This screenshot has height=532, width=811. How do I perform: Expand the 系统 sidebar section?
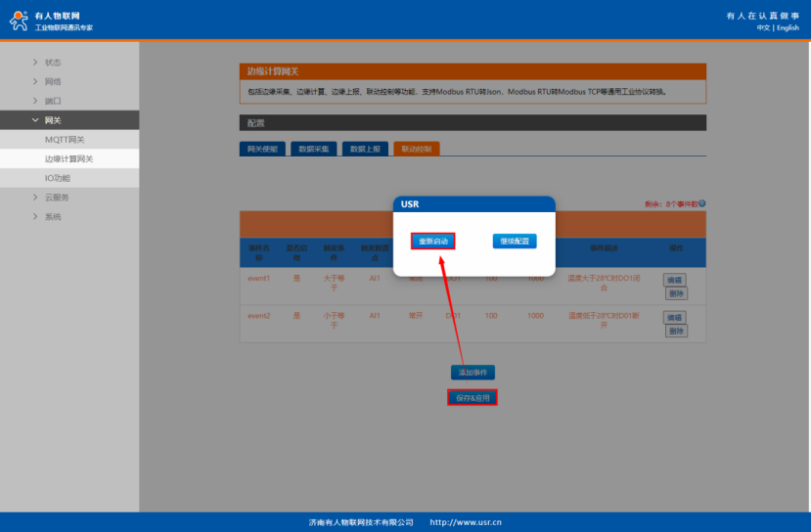coord(52,216)
